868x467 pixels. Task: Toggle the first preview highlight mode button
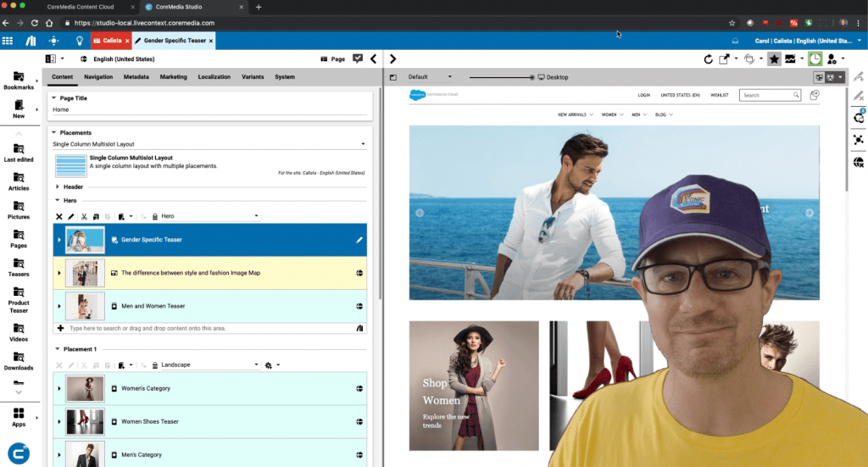819,77
